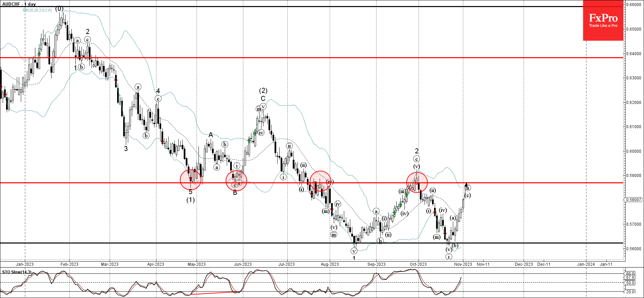Click the May-2023 date label
The width and height of the screenshot is (644, 298).
click(x=196, y=264)
